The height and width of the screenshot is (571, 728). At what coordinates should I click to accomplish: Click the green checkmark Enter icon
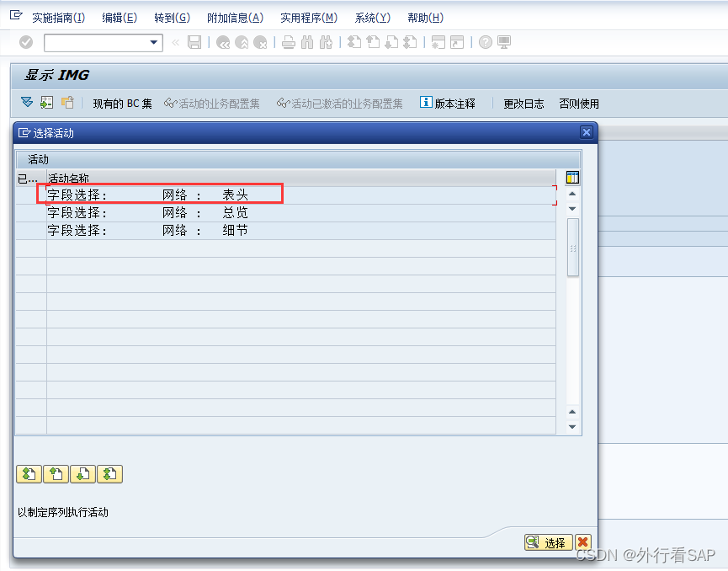click(x=26, y=42)
